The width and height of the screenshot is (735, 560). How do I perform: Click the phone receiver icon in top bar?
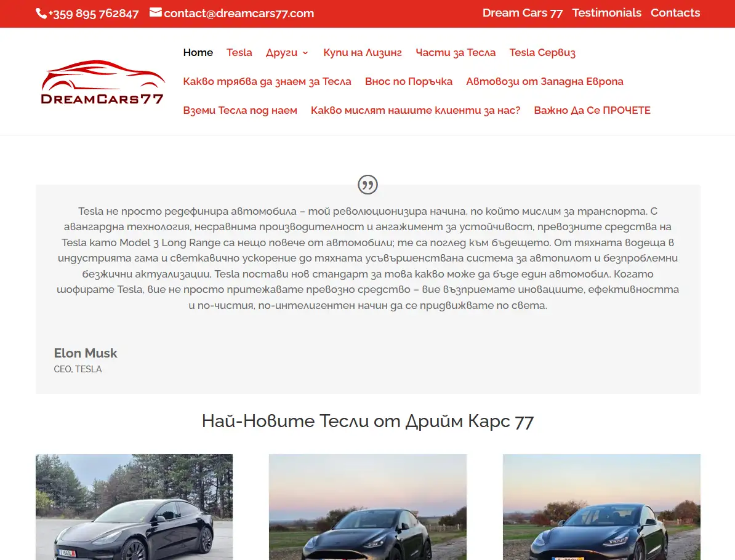[x=39, y=13]
